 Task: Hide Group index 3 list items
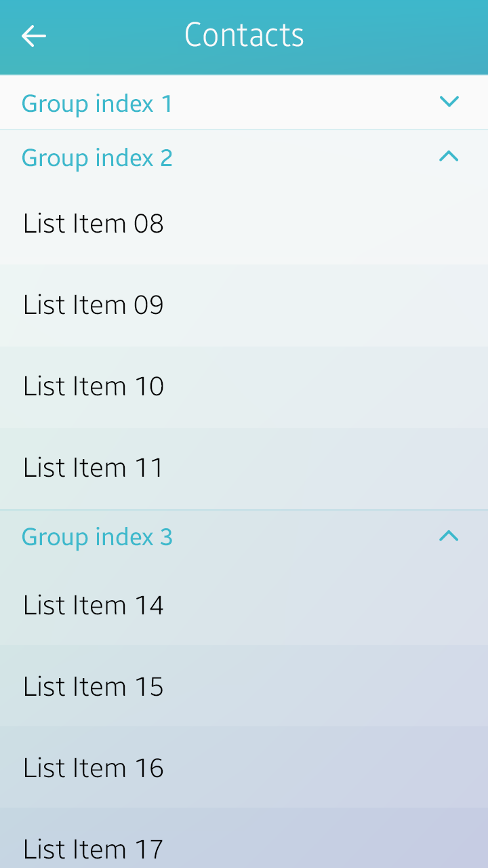[x=449, y=536]
